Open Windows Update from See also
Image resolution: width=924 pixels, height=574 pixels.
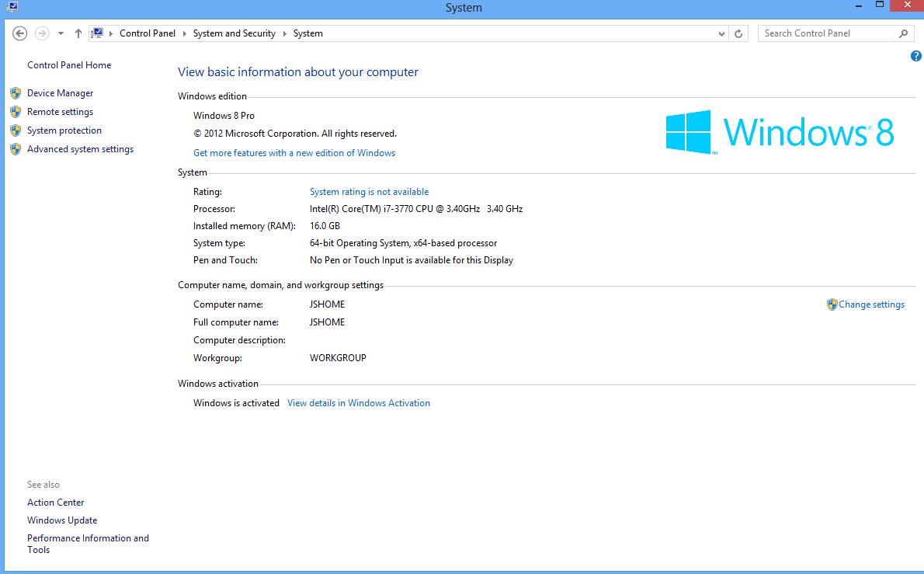pyautogui.click(x=62, y=520)
